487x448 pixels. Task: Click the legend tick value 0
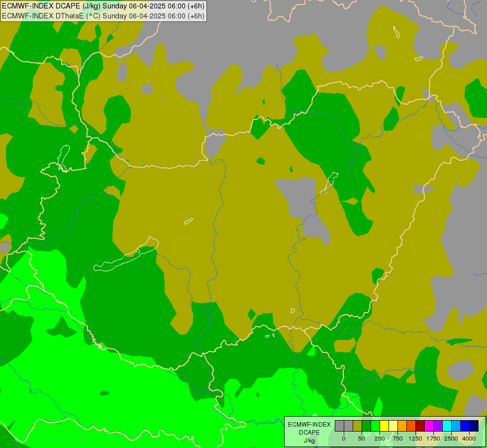344,439
